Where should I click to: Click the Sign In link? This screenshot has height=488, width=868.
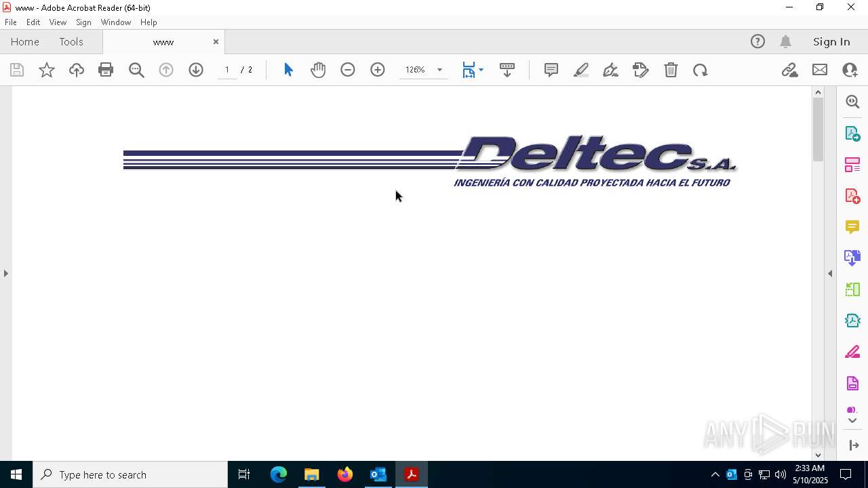(x=831, y=41)
